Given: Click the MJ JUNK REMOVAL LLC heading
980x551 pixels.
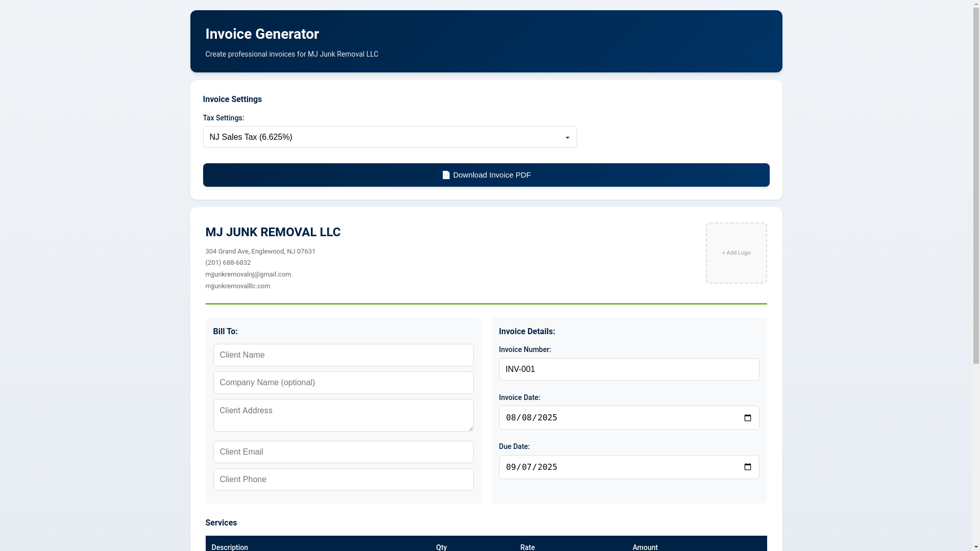Looking at the screenshot, I should click(273, 232).
